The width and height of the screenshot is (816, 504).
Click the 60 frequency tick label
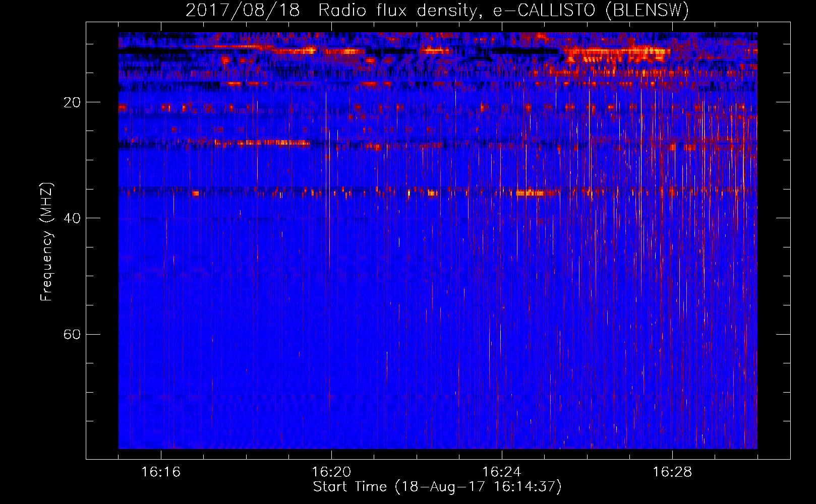(72, 335)
